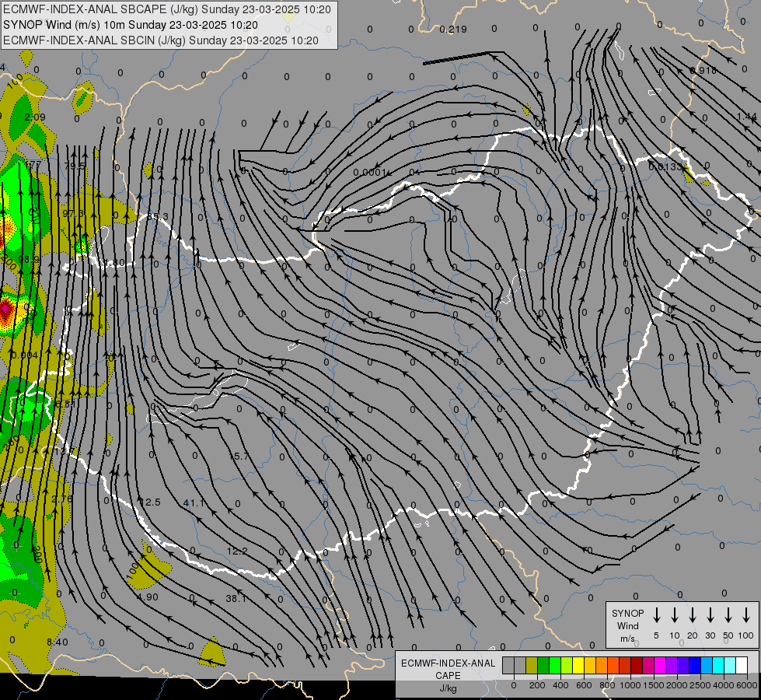Pick the bright green CAPE legend swatch
The height and width of the screenshot is (700, 761).
[555, 665]
